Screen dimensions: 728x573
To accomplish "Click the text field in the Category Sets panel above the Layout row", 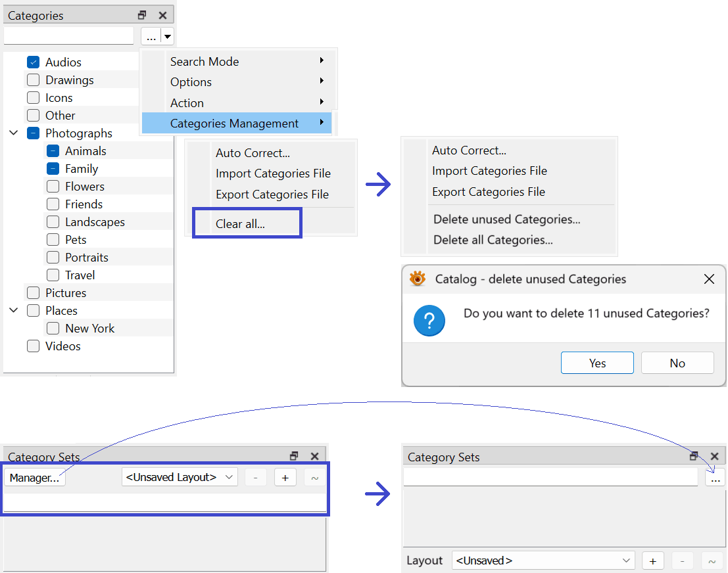I will coord(550,476).
